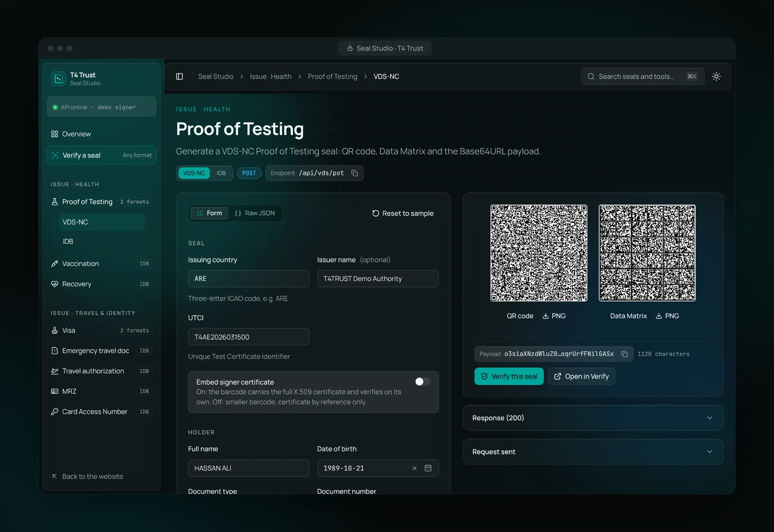Image resolution: width=774 pixels, height=532 pixels.
Task: Open Verify a seal in sidebar
Action: [102, 155]
